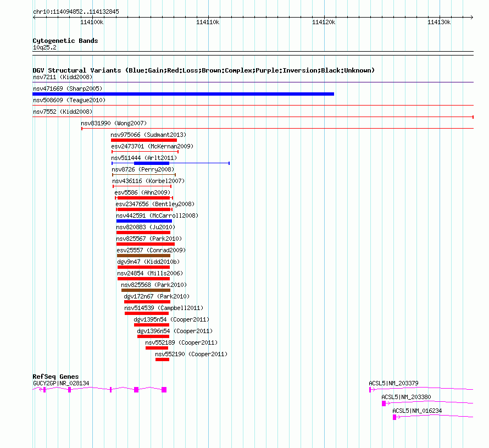This screenshot has width=489, height=448.
Task: Open nsv552190 (Cooper2011) label
Action: (192, 354)
